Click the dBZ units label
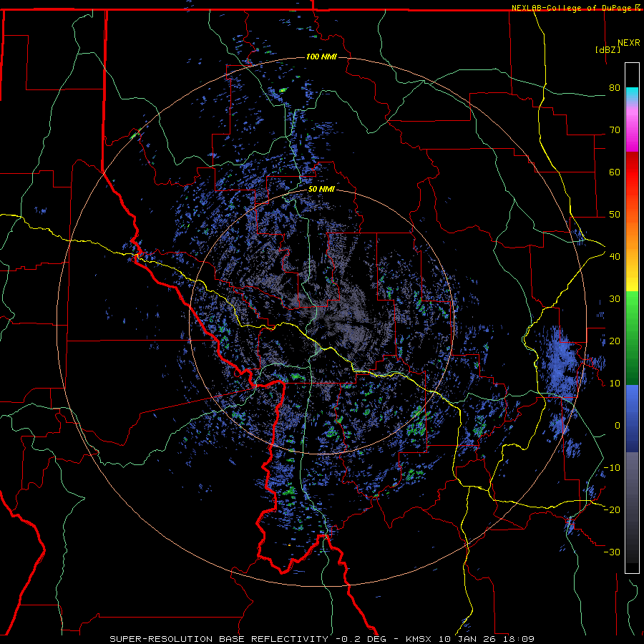Image resolution: width=644 pixels, height=644 pixels. click(608, 49)
